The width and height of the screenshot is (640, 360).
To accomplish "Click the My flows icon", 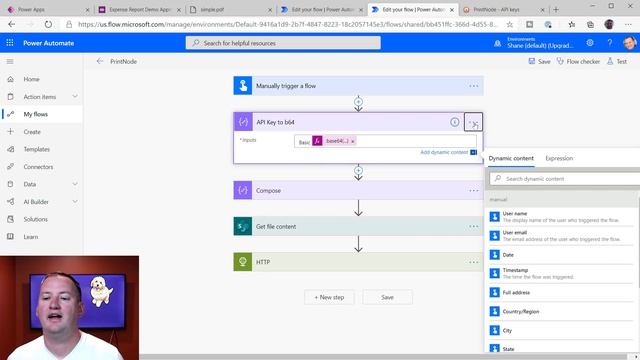I will tap(11, 114).
